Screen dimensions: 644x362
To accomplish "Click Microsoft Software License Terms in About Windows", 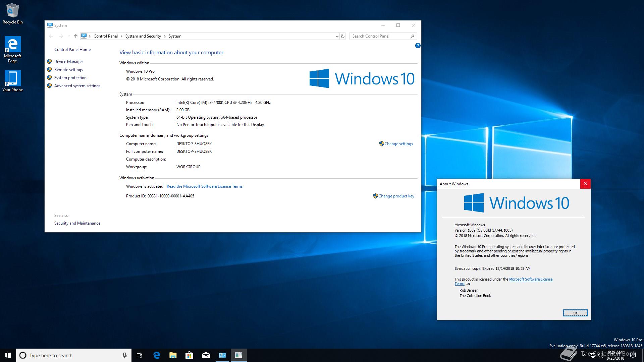I will coord(531,279).
